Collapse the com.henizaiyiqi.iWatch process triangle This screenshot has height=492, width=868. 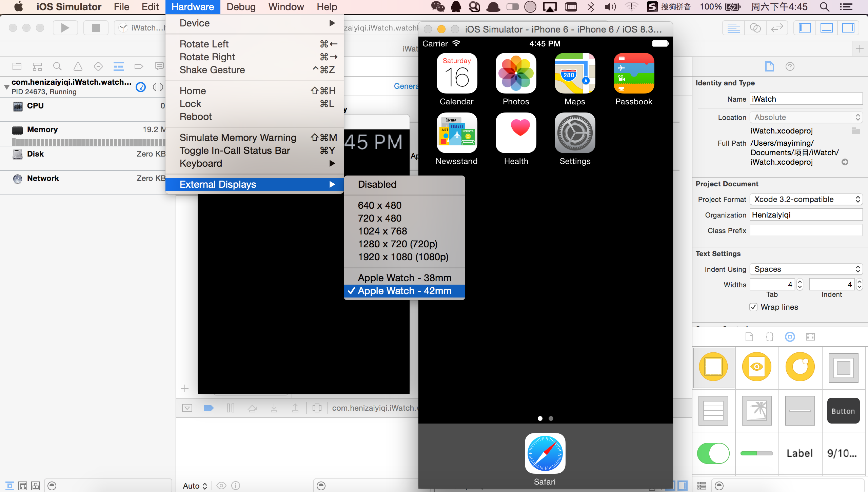point(6,87)
